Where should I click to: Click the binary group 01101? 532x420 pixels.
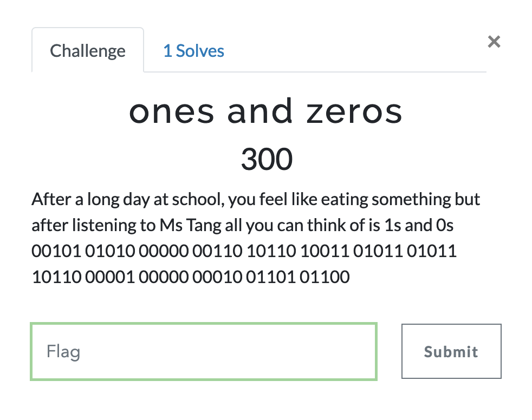pos(262,277)
